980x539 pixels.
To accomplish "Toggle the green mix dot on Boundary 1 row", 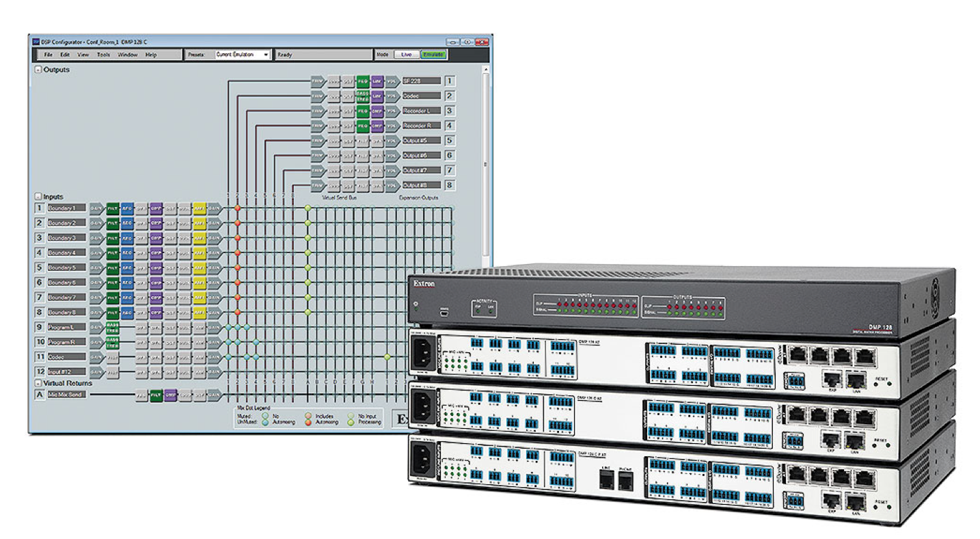I will point(308,208).
